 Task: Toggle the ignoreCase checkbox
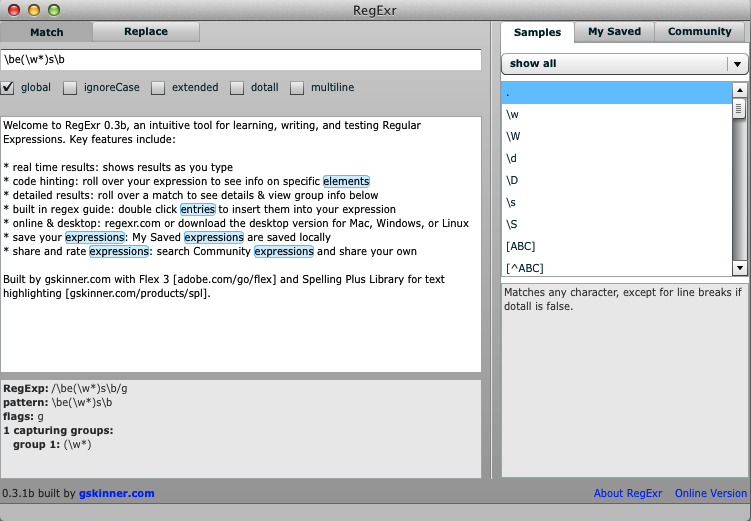[x=70, y=88]
